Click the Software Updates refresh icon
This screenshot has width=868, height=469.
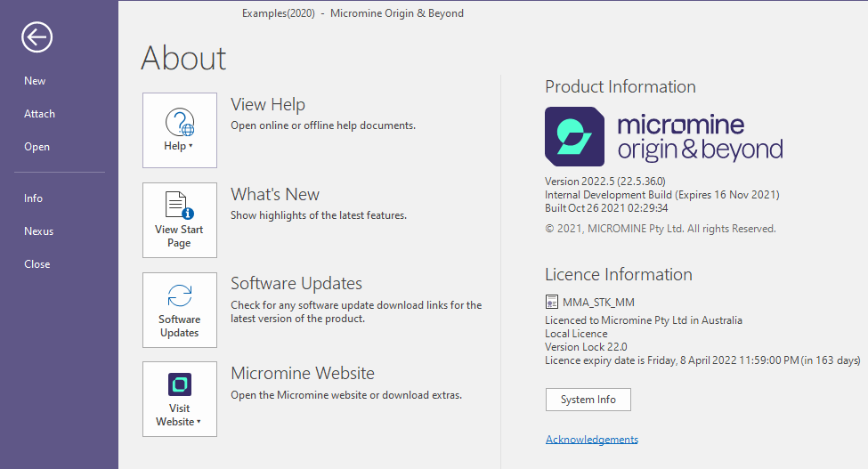point(180,295)
